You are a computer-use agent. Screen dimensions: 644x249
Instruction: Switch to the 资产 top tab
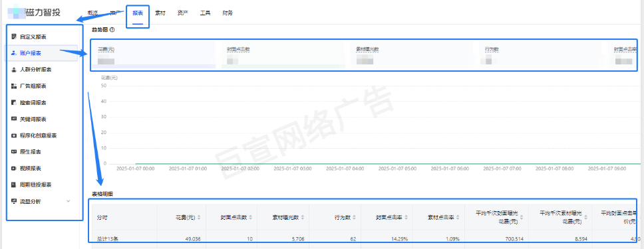(x=183, y=13)
